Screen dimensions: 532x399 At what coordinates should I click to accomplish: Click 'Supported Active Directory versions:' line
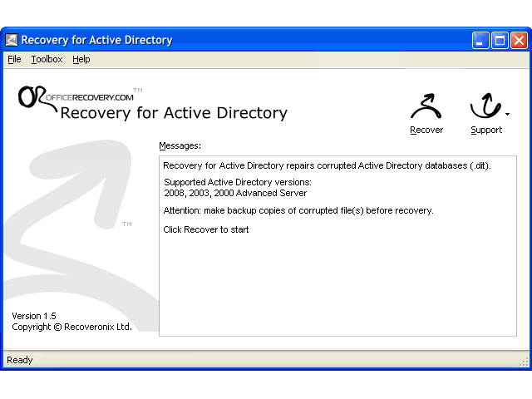[x=238, y=182]
